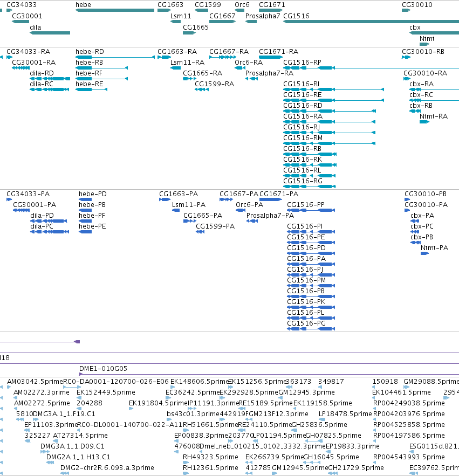Select the hebe-RF transcript label
Viewport: 459px width, 476px height.
coord(89,73)
